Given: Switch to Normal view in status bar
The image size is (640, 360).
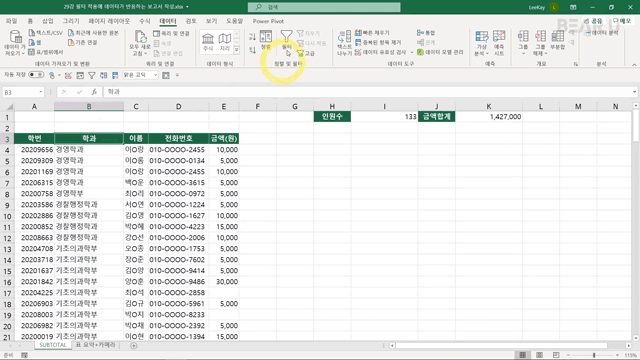Looking at the screenshot, I should click(522, 355).
